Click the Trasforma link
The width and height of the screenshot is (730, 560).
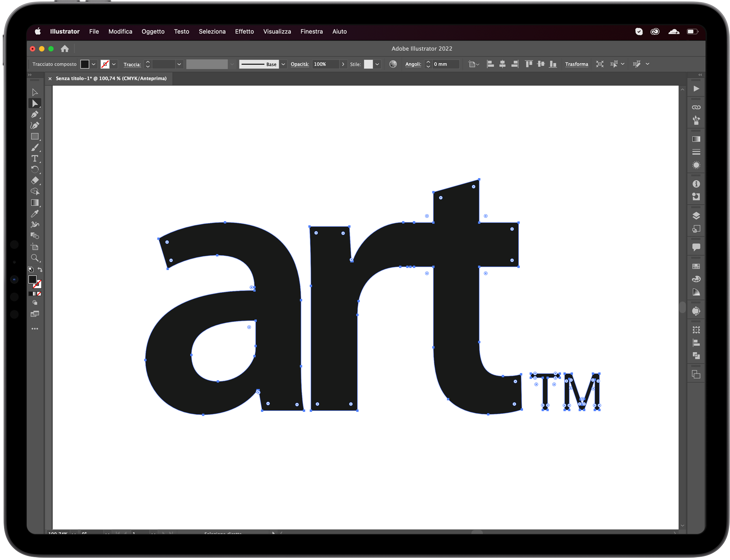point(576,64)
